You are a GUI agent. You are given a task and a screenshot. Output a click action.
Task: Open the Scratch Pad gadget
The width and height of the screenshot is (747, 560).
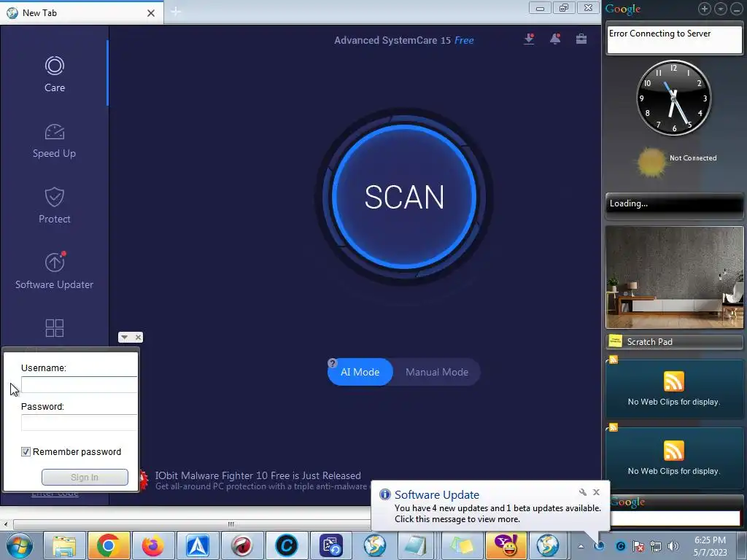pos(675,342)
